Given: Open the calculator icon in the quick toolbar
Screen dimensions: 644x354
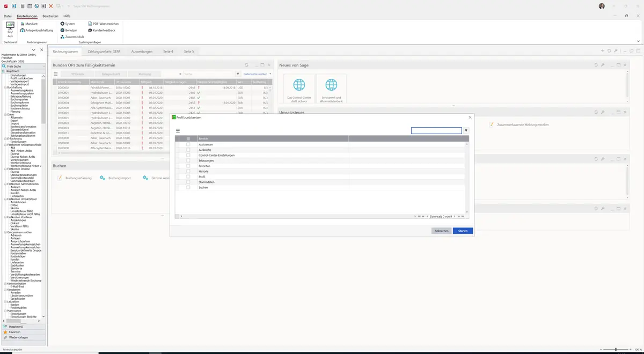Looking at the screenshot, I should [21, 6].
